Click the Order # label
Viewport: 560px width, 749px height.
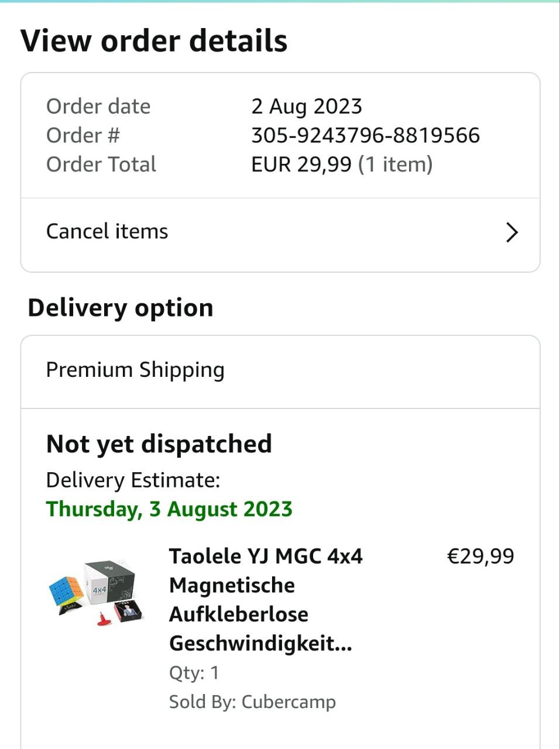point(83,136)
